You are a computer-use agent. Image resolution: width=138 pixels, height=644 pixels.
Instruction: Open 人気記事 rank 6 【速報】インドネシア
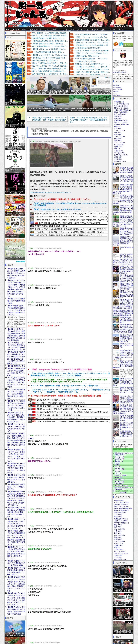(16, 334)
